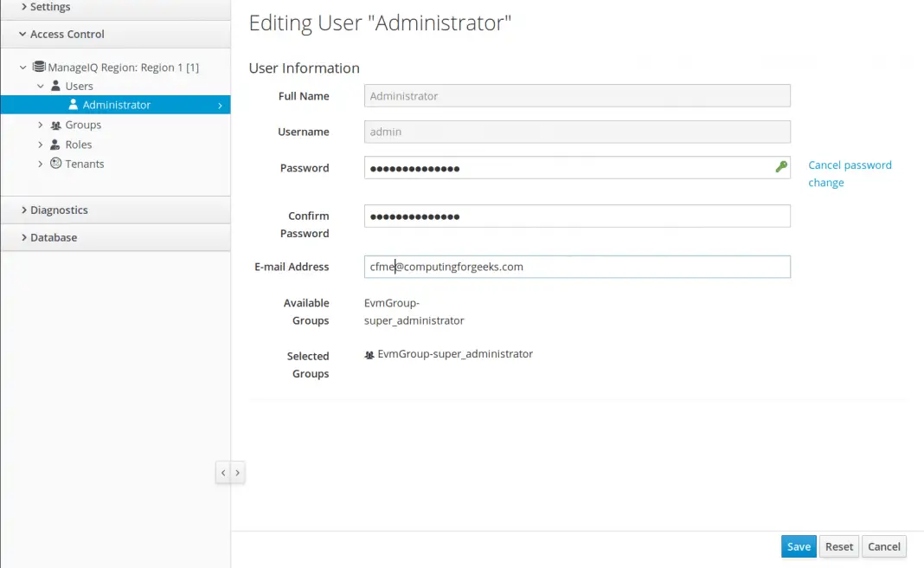
Task: Click the Roles icon in the tree
Action: point(56,144)
